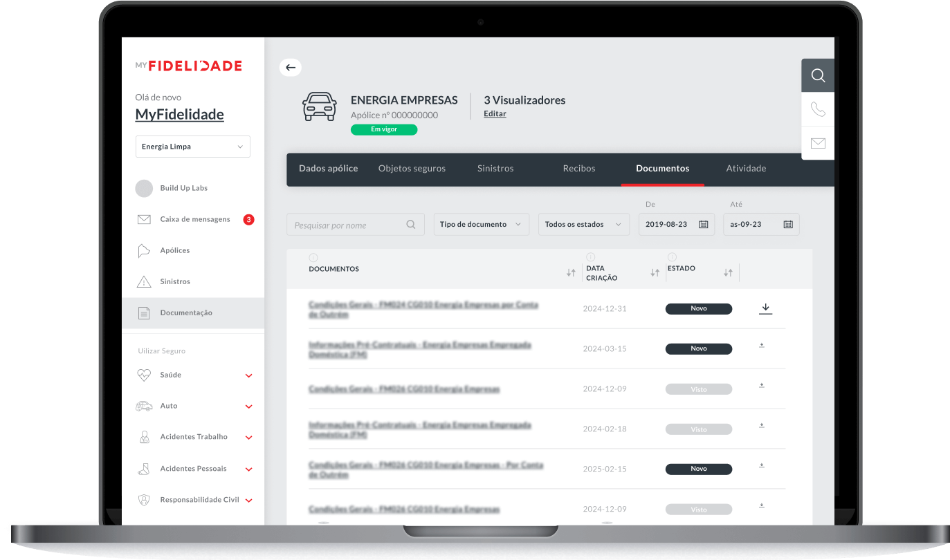
Task: Click the messages badge showing 3
Action: point(249,220)
